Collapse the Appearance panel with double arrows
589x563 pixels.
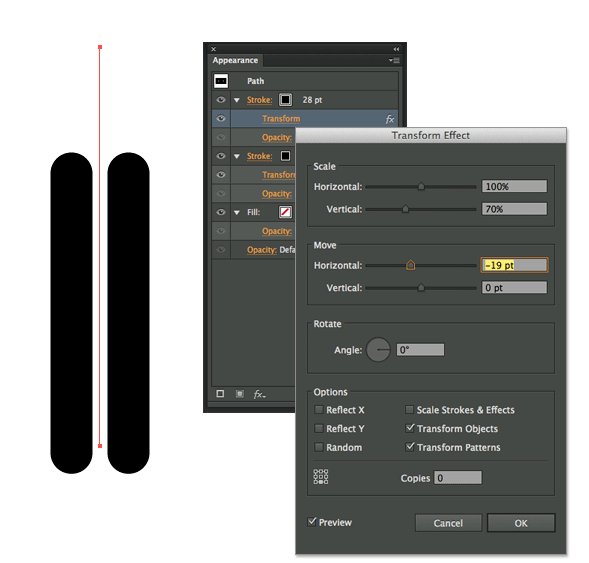396,49
